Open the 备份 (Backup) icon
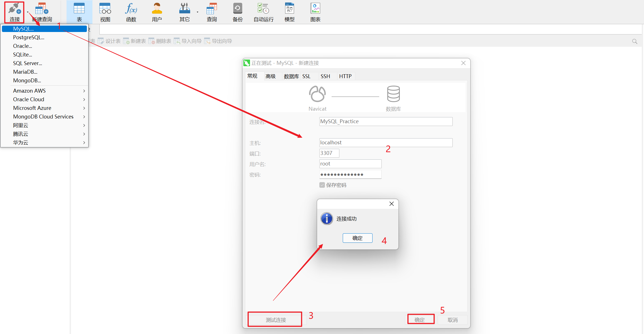Image resolution: width=644 pixels, height=334 pixels. tap(238, 12)
